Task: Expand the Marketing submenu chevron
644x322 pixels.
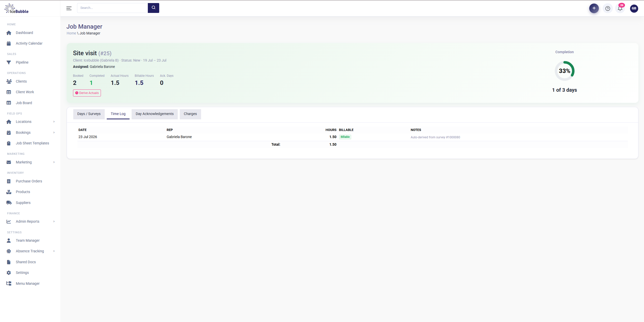Action: [x=54, y=162]
